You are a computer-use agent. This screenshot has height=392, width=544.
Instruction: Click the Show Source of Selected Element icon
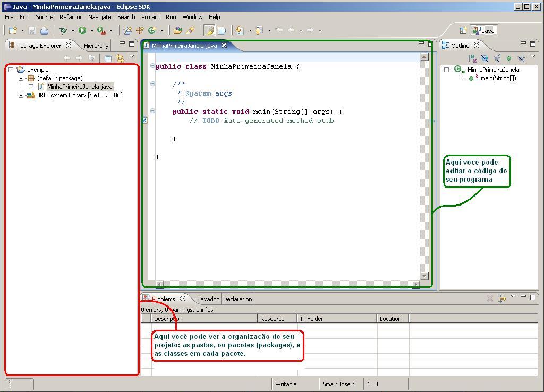point(222,30)
